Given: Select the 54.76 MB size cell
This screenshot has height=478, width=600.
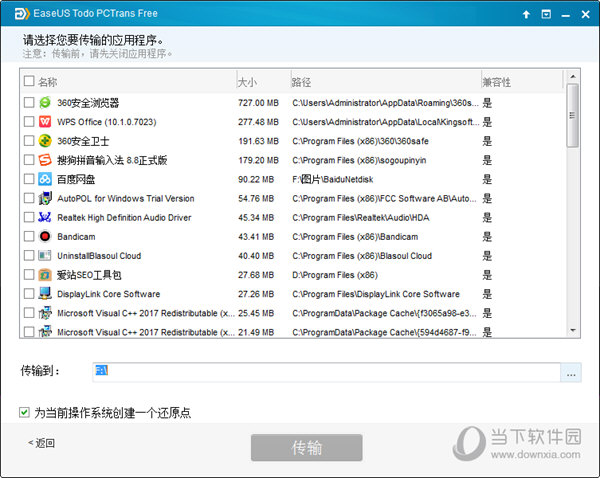Looking at the screenshot, I should 256,199.
